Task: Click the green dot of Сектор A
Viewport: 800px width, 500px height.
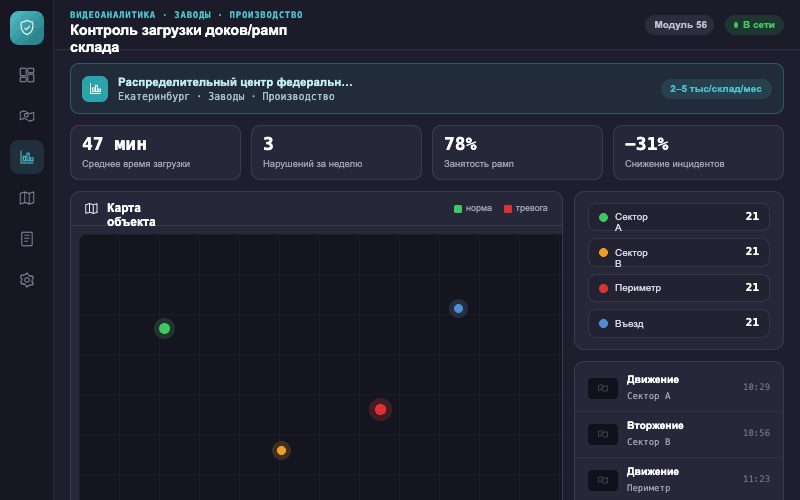Action: tap(603, 217)
